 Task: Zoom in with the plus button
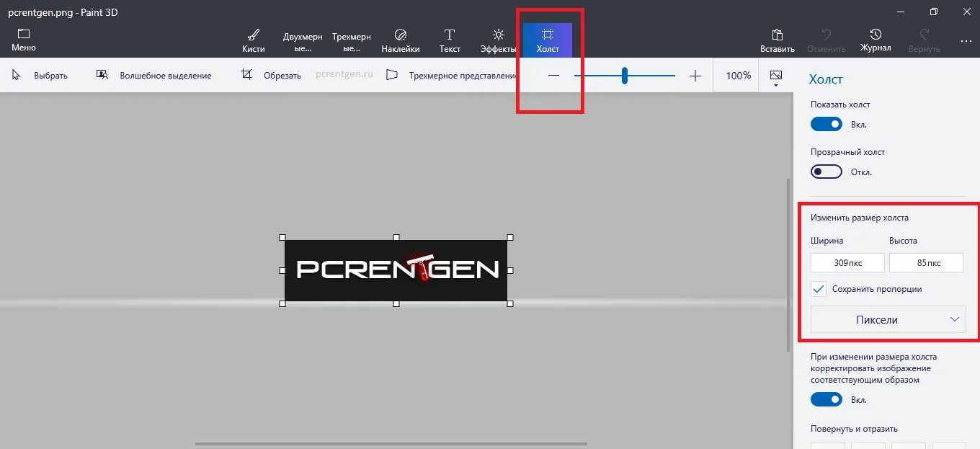tap(695, 76)
